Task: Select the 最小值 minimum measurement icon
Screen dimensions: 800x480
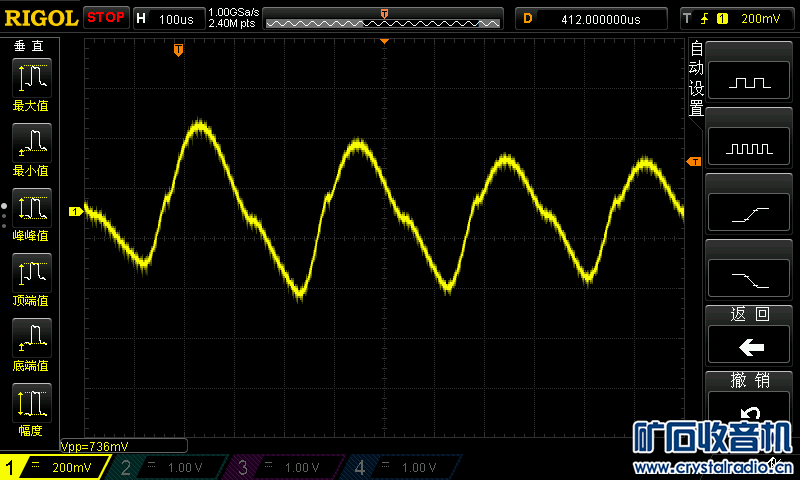Action: click(32, 143)
